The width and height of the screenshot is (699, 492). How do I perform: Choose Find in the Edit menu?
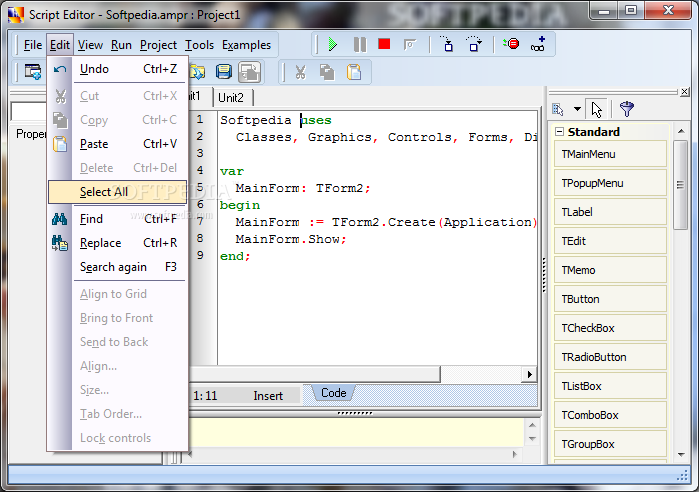pos(117,219)
